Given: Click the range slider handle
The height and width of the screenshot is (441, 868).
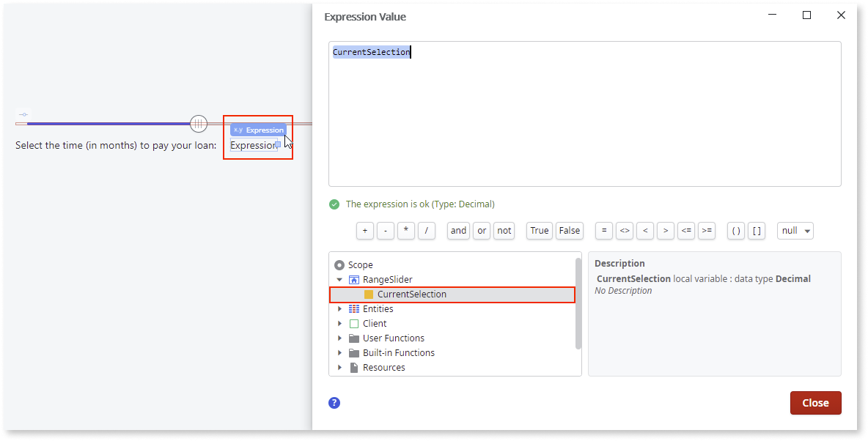Looking at the screenshot, I should (199, 124).
